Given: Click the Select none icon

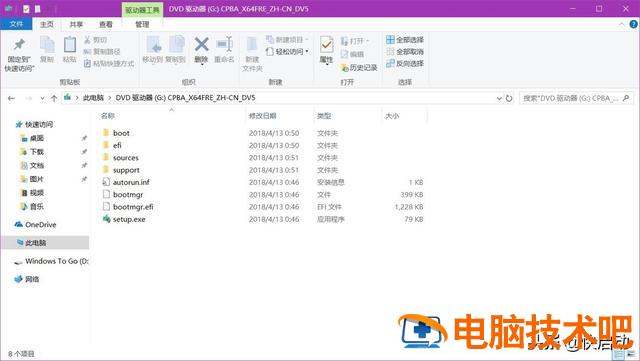Looking at the screenshot, I should point(390,51).
